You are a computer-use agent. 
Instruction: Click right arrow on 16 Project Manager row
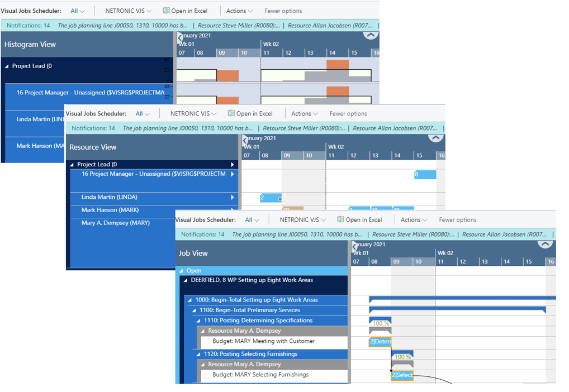(233, 174)
